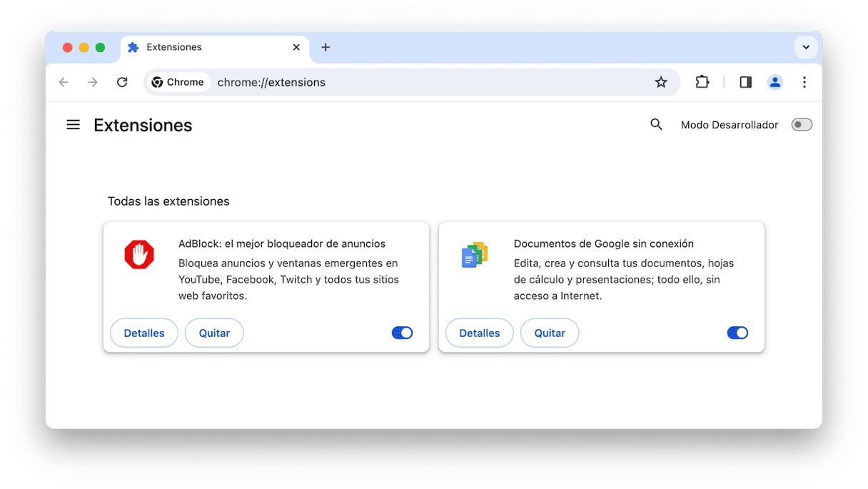Click the AdBlock red stop-hand icon
Screen dimensions: 868x489
139,255
